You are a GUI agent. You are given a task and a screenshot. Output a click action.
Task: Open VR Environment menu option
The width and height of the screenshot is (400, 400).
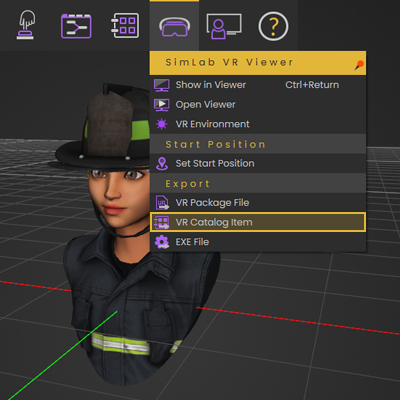(258, 124)
